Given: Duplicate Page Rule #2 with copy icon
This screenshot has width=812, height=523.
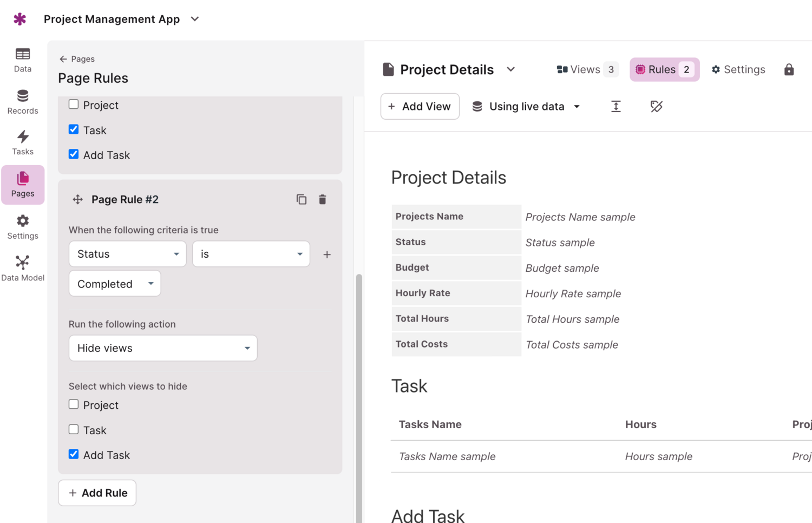Looking at the screenshot, I should [x=302, y=199].
